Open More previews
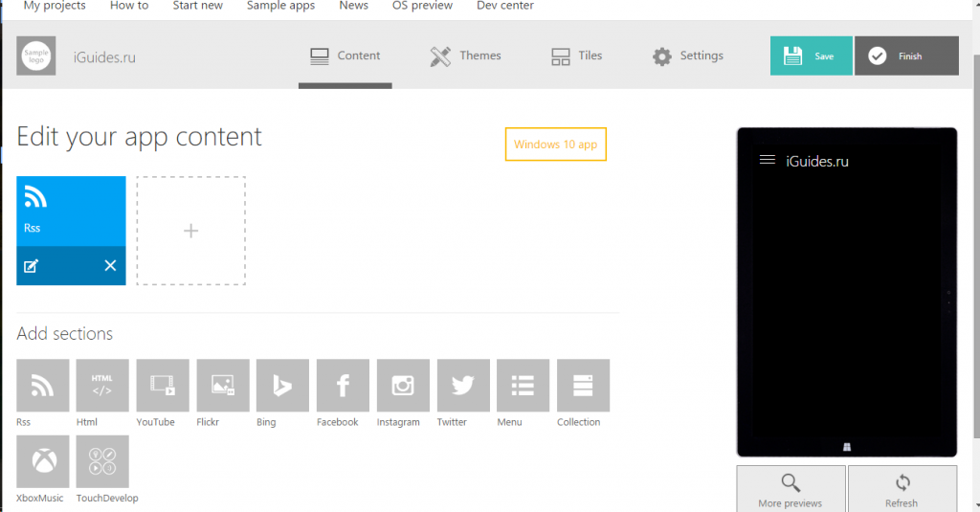Image resolution: width=980 pixels, height=512 pixels. click(x=791, y=489)
